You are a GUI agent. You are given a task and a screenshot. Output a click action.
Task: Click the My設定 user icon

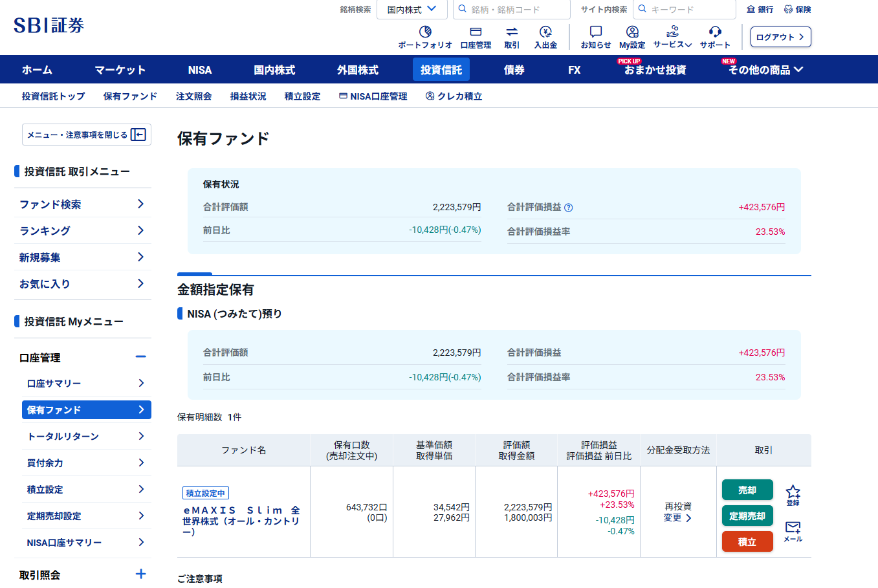pyautogui.click(x=632, y=32)
